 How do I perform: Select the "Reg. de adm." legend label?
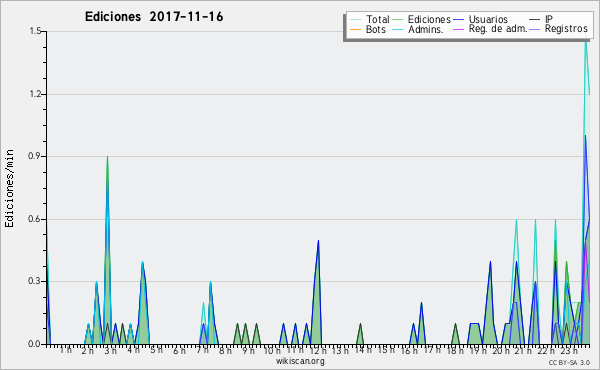click(498, 29)
